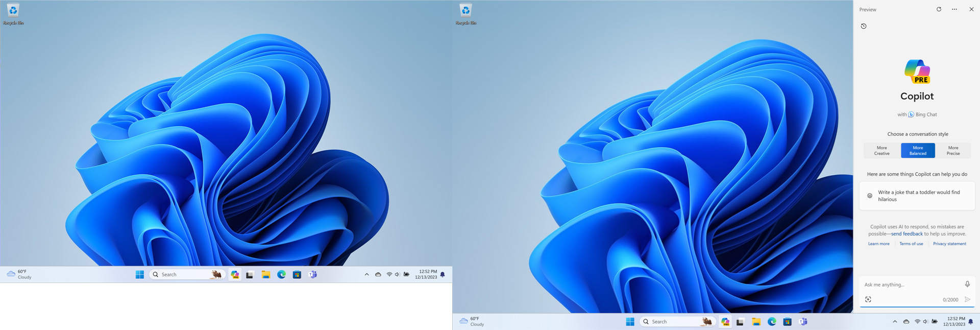Click the toddler joke suggestion card
The height and width of the screenshot is (330, 980).
tap(917, 196)
